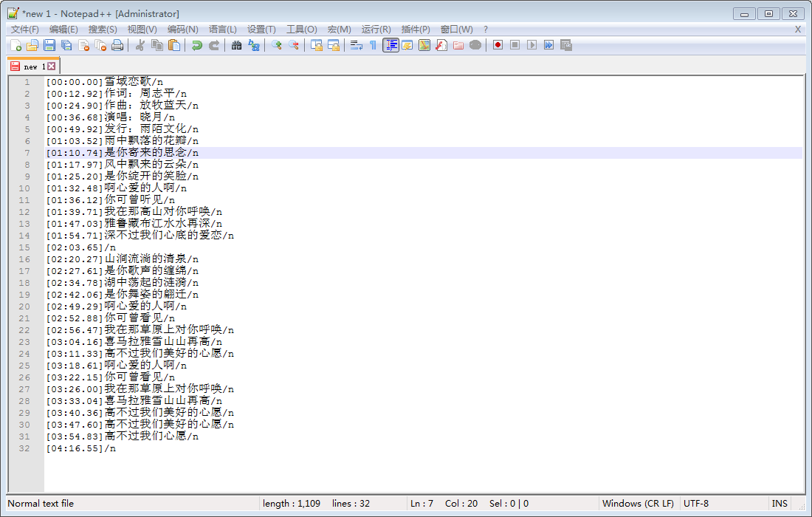Viewport: 812px width, 517px height.
Task: Toggle INS overwrite mode in status bar
Action: tap(780, 504)
